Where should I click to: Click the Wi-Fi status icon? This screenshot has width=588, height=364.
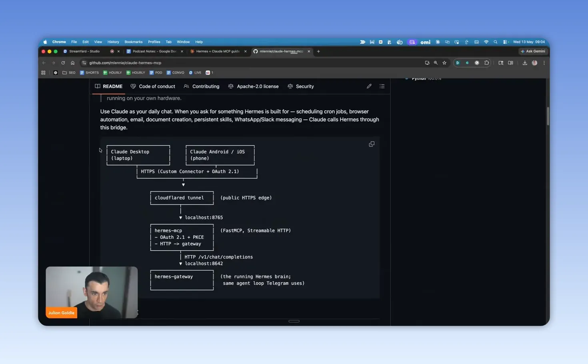click(x=486, y=42)
